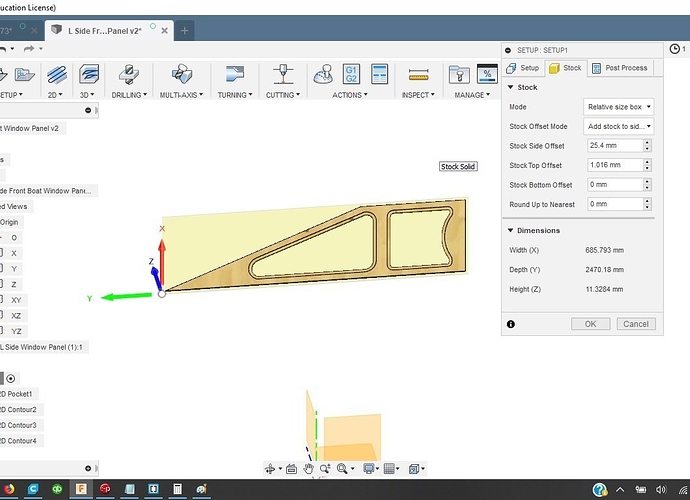Click the active setup radio indicator
This screenshot has width=690, height=500.
point(11,379)
